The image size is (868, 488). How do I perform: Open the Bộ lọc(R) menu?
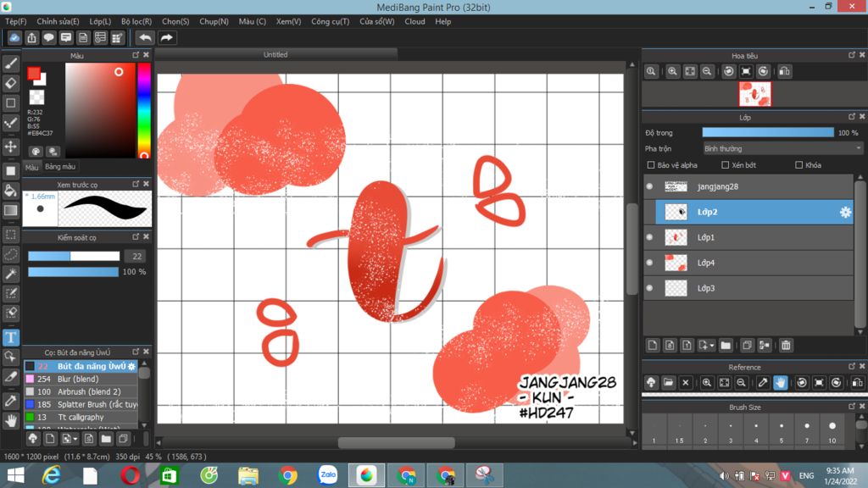click(136, 21)
